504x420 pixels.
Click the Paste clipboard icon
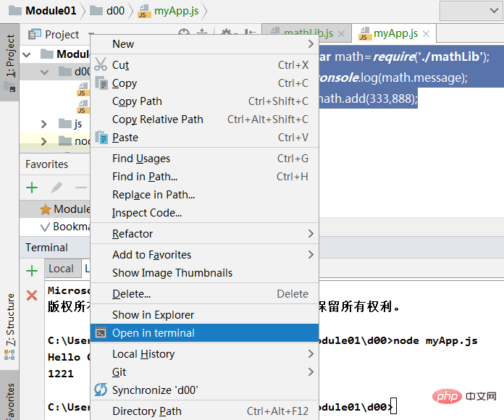(x=101, y=137)
